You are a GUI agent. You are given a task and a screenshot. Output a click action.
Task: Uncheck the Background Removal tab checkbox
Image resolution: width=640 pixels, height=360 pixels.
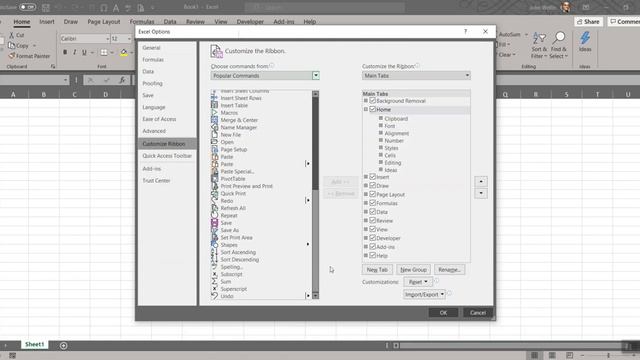click(372, 100)
